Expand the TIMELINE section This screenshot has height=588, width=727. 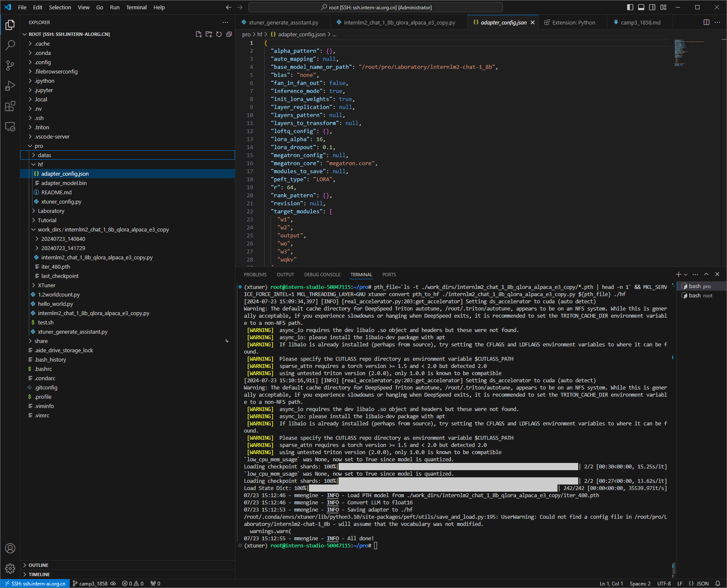128,574
